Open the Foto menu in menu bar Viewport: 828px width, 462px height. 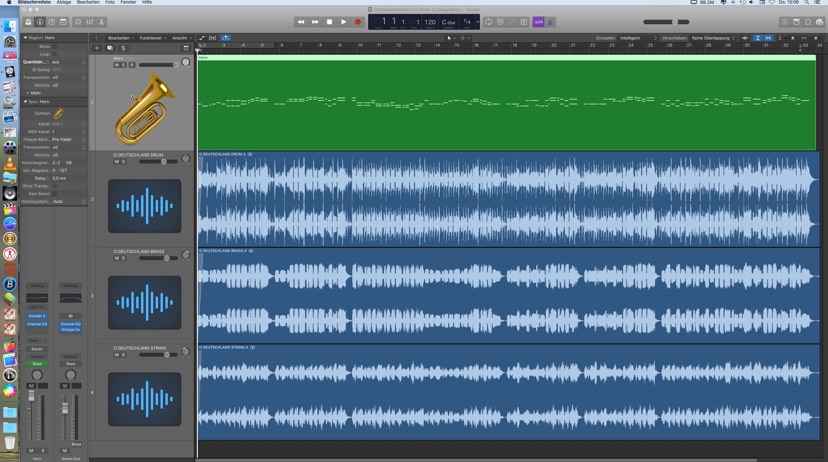point(110,2)
